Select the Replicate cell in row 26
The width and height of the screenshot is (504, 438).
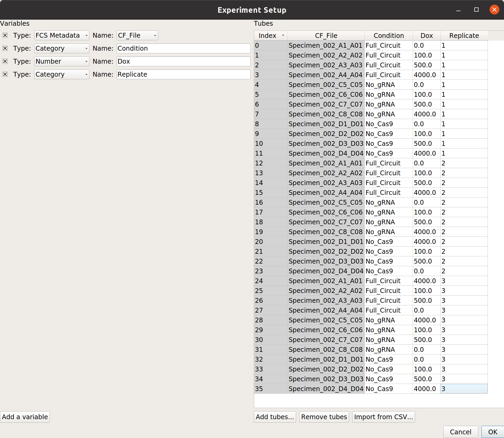point(464,300)
